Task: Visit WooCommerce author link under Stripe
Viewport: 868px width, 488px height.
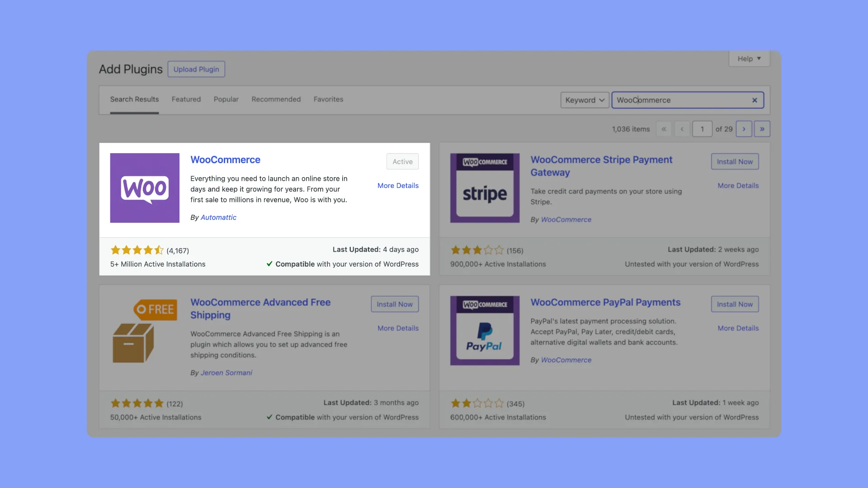Action: tap(566, 220)
